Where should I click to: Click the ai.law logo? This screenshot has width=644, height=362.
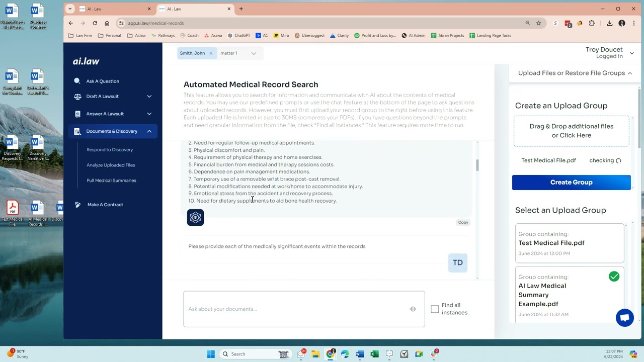click(x=86, y=61)
